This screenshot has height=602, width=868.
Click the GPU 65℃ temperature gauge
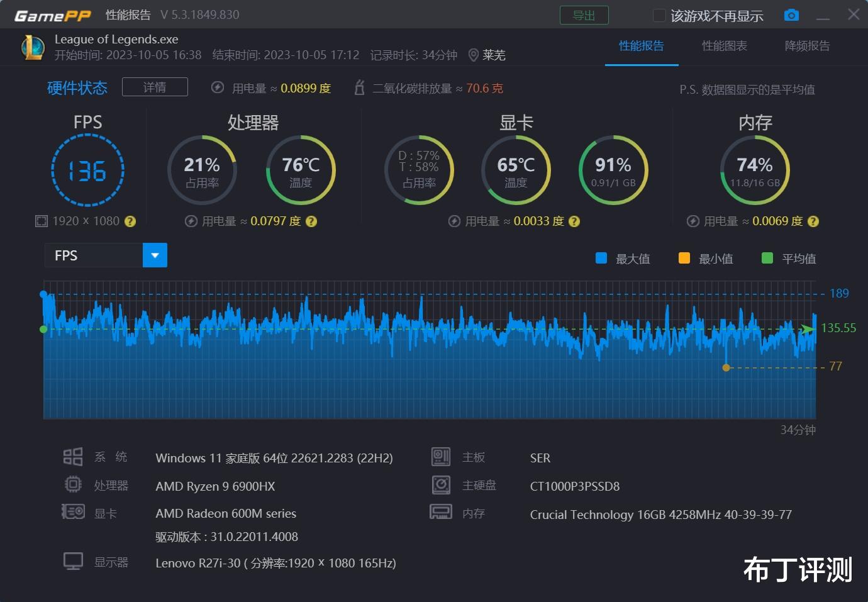(516, 170)
